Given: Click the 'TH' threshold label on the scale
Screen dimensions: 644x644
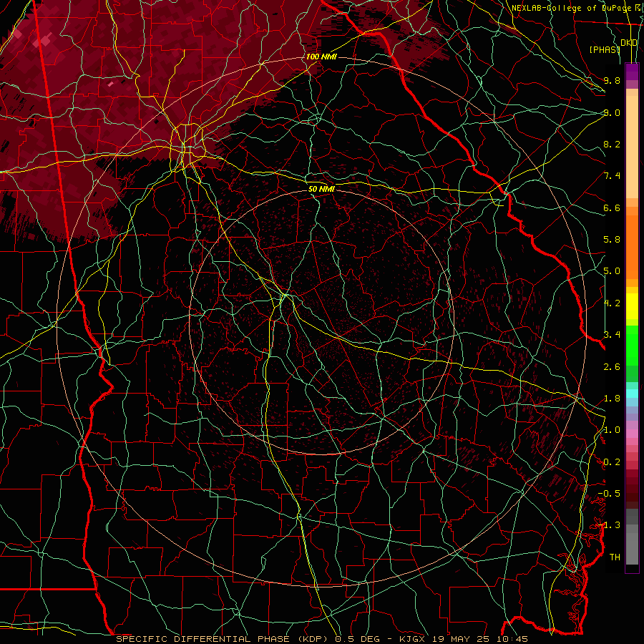Looking at the screenshot, I should [615, 557].
